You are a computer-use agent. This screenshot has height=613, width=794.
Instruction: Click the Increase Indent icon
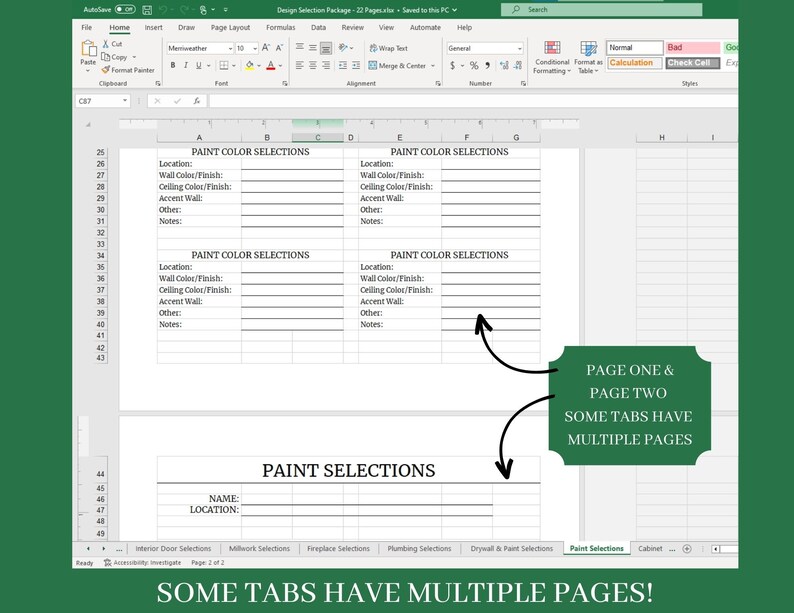(x=356, y=65)
